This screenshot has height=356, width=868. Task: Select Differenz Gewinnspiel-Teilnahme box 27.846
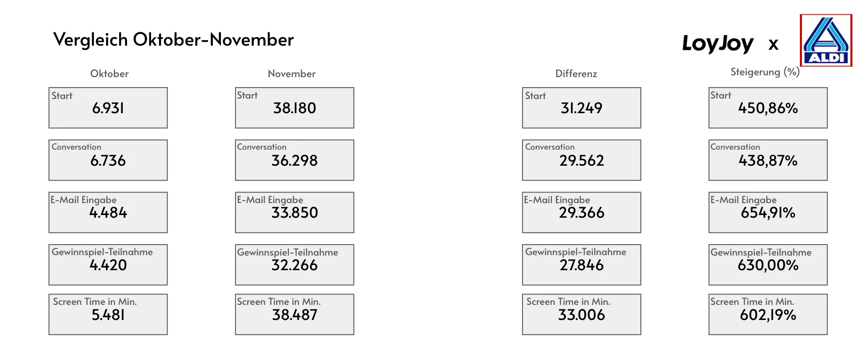(581, 265)
